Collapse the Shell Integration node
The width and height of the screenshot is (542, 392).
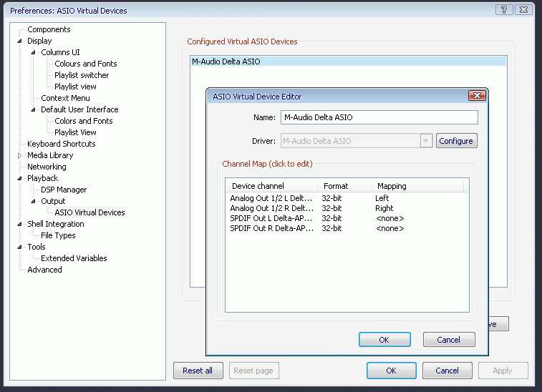coord(20,224)
